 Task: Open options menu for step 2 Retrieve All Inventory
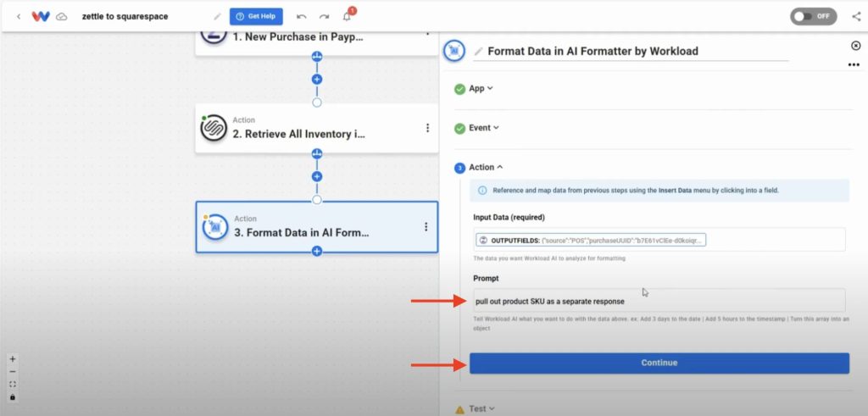pos(427,128)
